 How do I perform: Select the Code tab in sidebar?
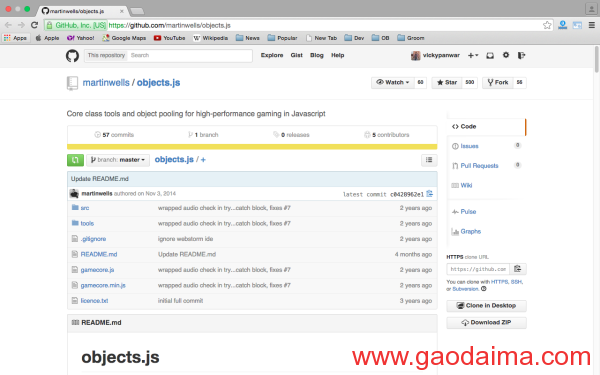pyautogui.click(x=486, y=127)
